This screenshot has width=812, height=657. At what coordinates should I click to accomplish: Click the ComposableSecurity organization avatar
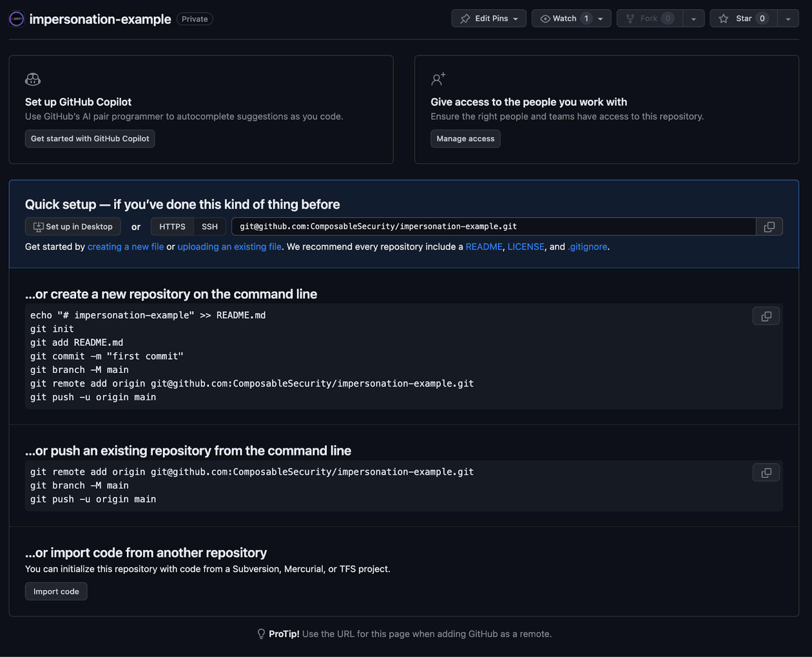17,19
